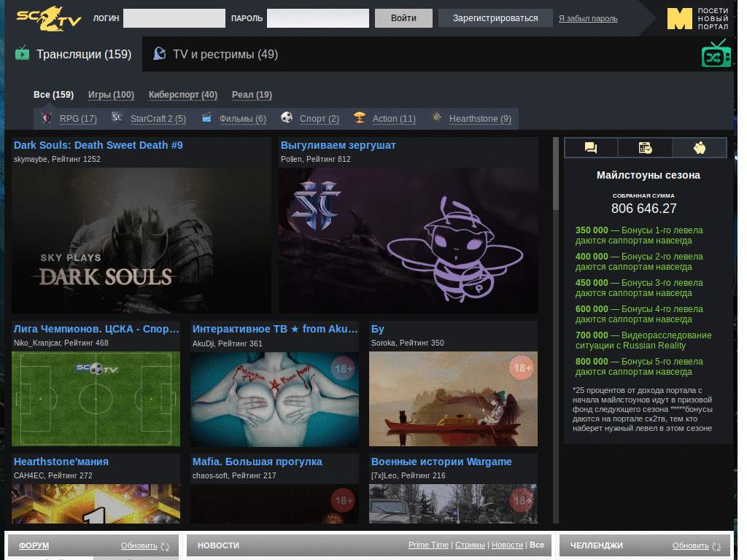747x560 pixels.
Task: Open Выгуливаем зергушат stream title
Action: [x=338, y=145]
